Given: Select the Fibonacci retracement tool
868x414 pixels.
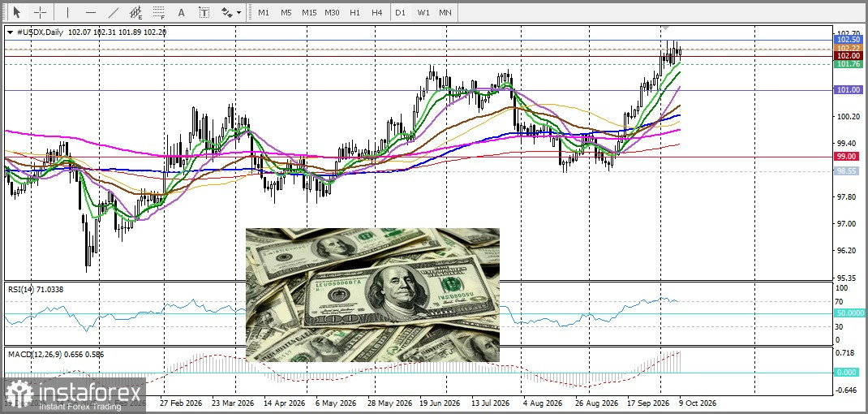Looking at the screenshot, I should [x=159, y=11].
